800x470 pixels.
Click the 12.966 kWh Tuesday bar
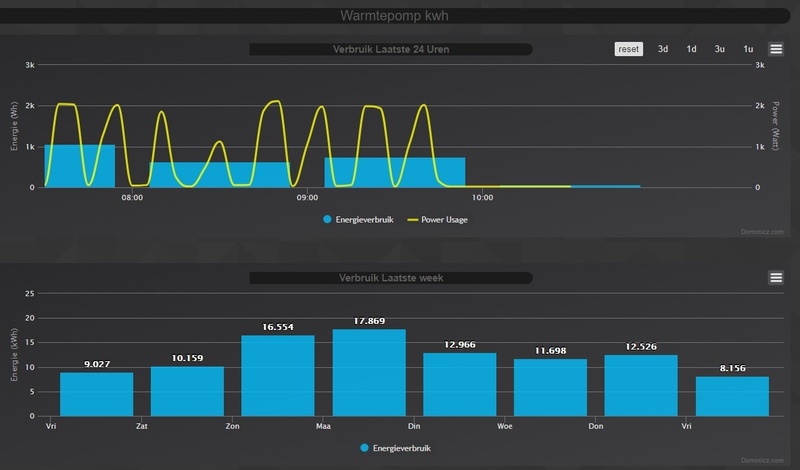(460, 384)
